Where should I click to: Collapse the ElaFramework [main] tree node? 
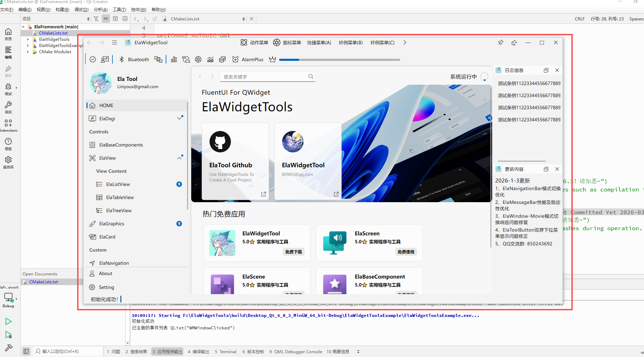(x=23, y=27)
